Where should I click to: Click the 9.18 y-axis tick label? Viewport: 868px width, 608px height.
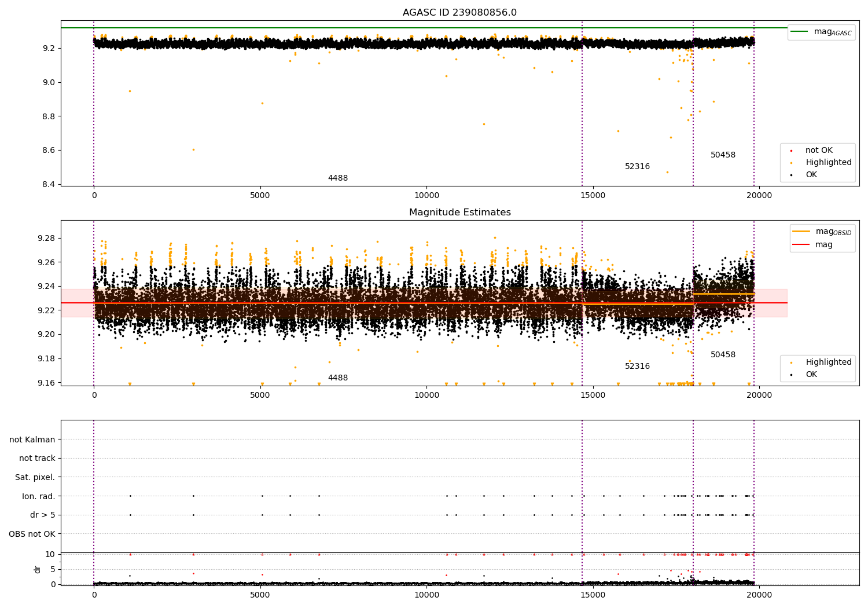click(x=47, y=359)
